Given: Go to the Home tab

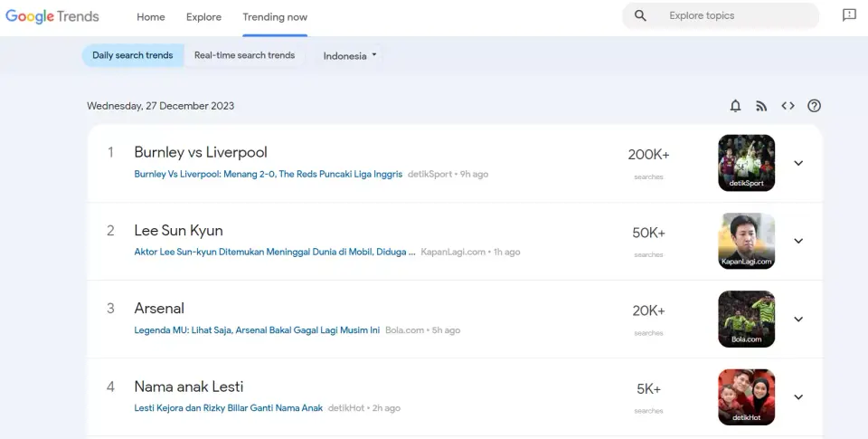Looking at the screenshot, I should point(151,17).
